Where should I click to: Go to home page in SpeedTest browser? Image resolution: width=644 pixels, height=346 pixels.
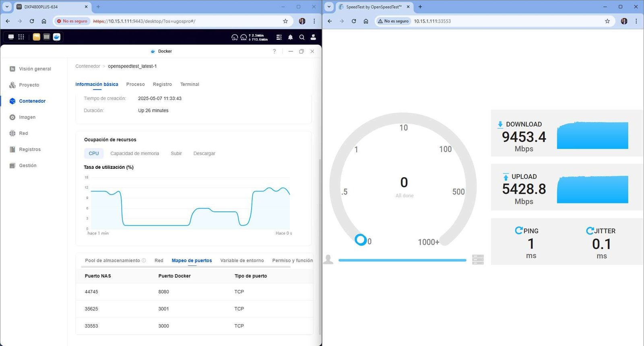coord(366,21)
